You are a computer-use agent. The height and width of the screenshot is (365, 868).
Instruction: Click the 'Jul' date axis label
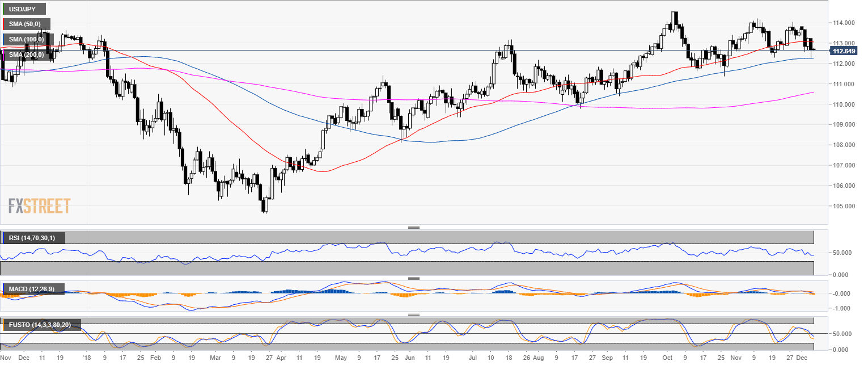473,359
